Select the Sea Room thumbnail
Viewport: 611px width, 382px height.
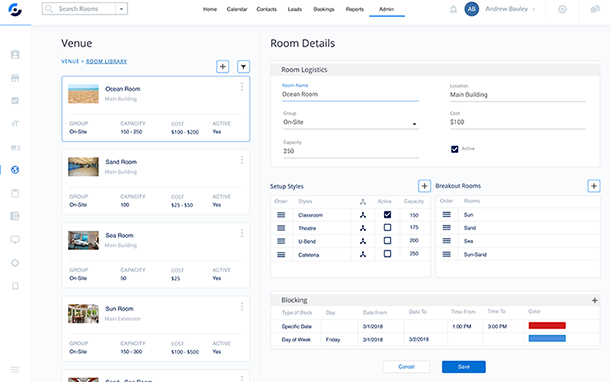(83, 240)
